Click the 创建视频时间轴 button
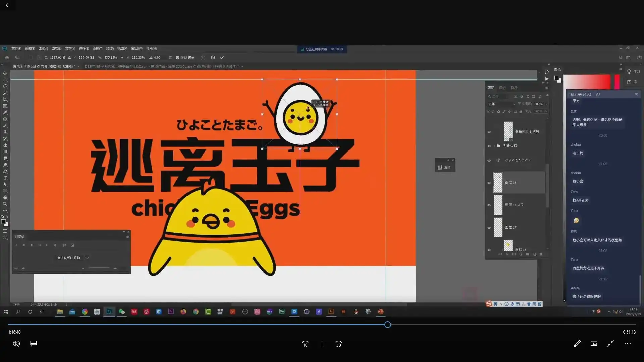644x362 pixels. pyautogui.click(x=69, y=258)
